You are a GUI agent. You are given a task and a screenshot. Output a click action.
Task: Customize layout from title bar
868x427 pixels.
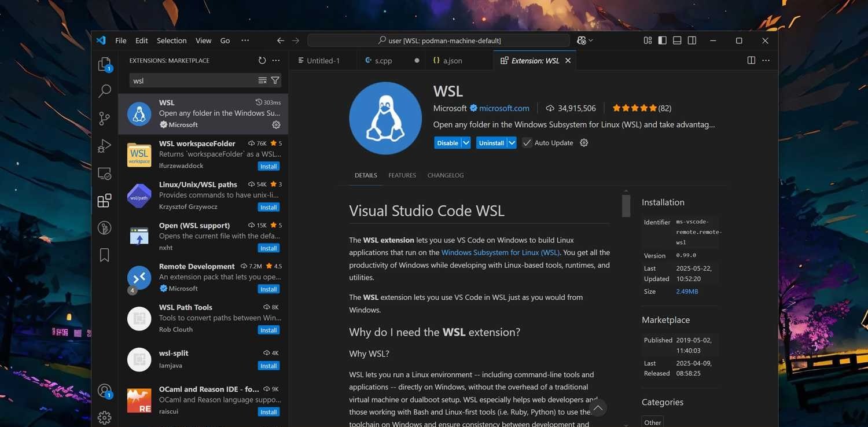tap(648, 41)
